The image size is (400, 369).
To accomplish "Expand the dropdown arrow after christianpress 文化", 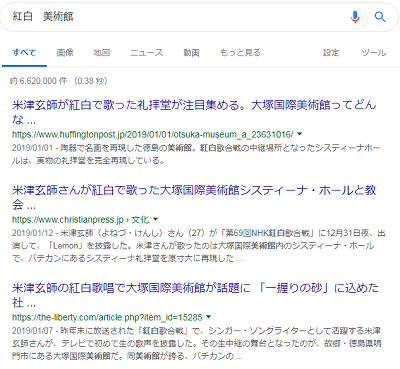I will [x=155, y=219].
